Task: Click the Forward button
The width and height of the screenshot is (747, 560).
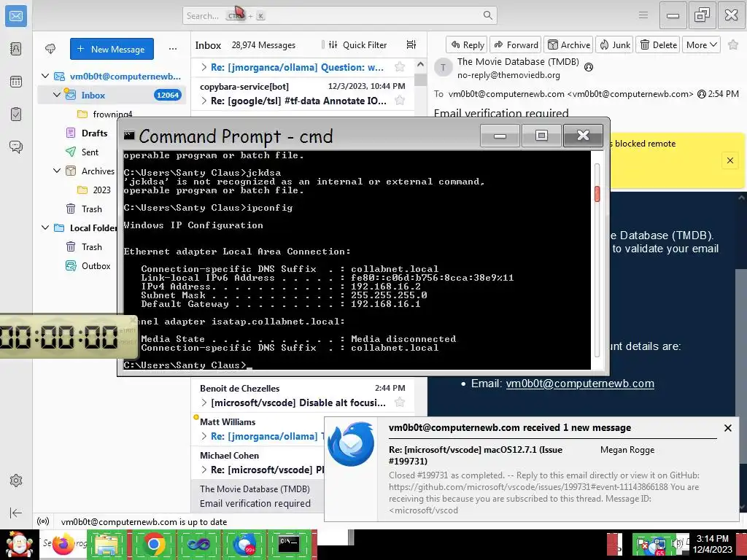Action: tap(516, 44)
